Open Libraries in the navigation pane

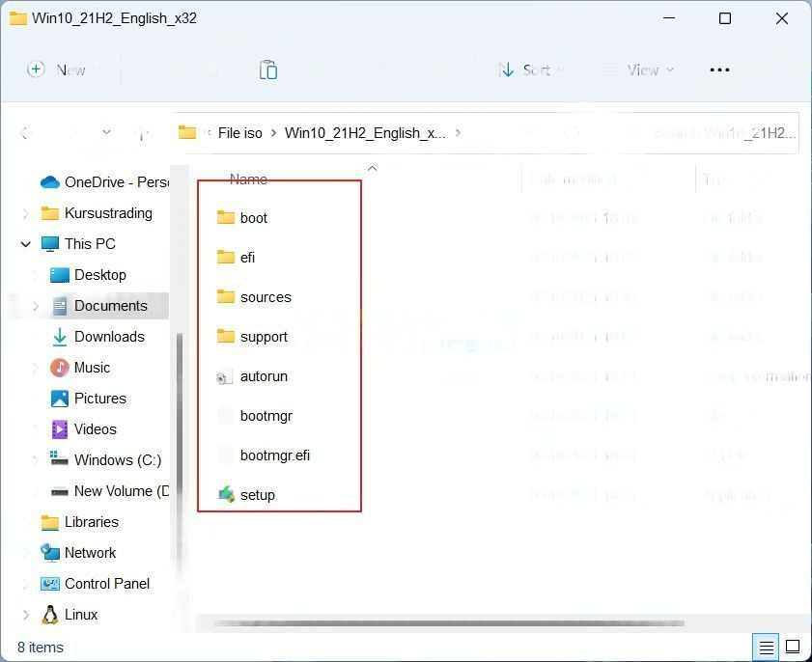pyautogui.click(x=80, y=522)
